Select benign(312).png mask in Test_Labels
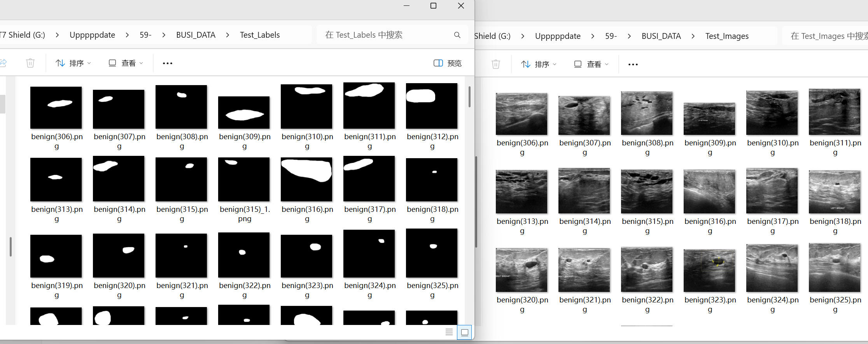This screenshot has width=868, height=344. point(432,106)
